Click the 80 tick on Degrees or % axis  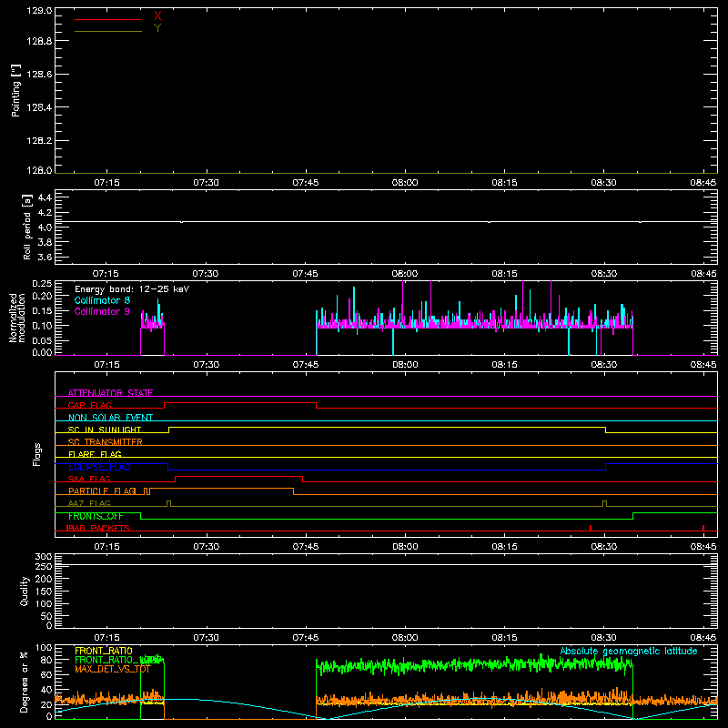(x=46, y=660)
